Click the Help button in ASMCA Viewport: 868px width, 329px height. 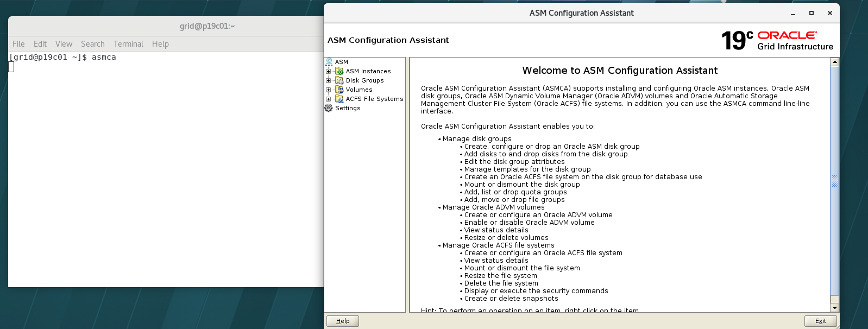pos(343,321)
